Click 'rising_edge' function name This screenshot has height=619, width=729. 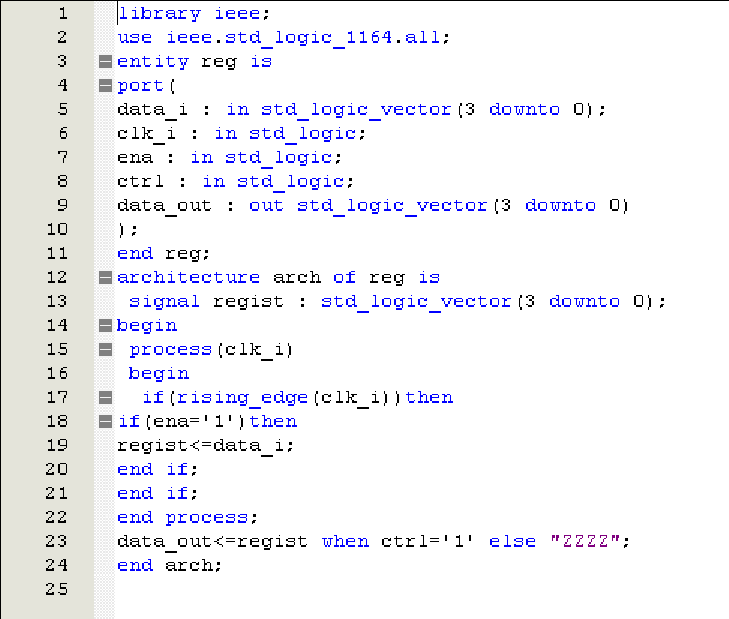(x=242, y=398)
